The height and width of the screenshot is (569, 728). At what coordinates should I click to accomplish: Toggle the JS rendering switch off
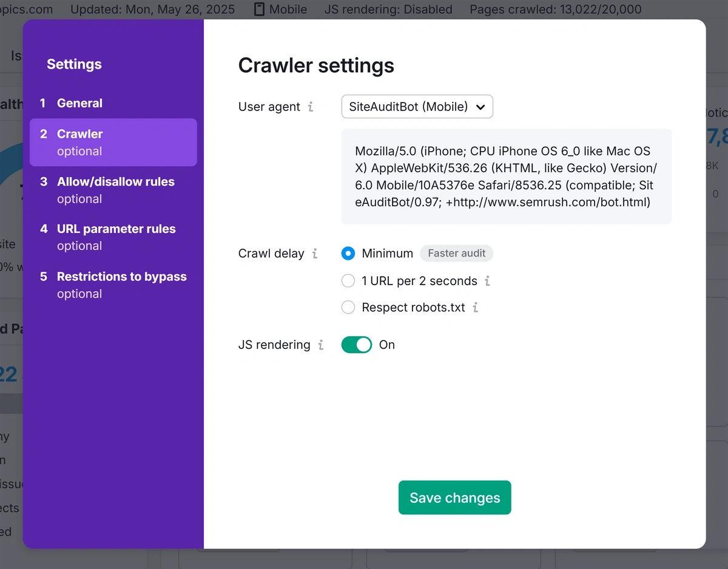pos(357,345)
